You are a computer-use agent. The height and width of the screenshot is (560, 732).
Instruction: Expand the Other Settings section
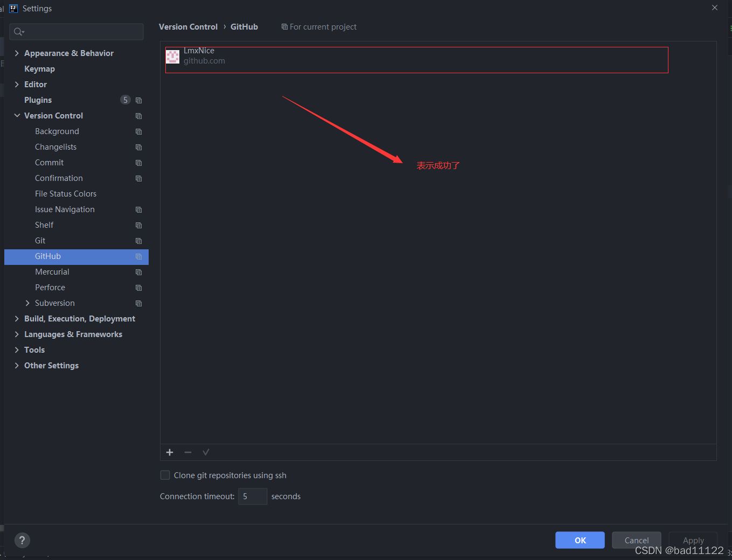[17, 365]
